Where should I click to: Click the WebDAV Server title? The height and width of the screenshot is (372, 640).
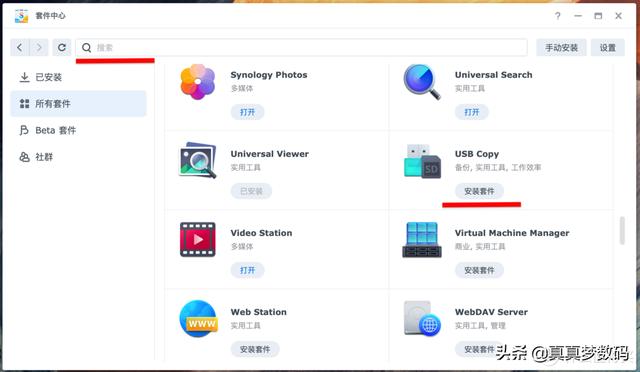pyautogui.click(x=491, y=312)
